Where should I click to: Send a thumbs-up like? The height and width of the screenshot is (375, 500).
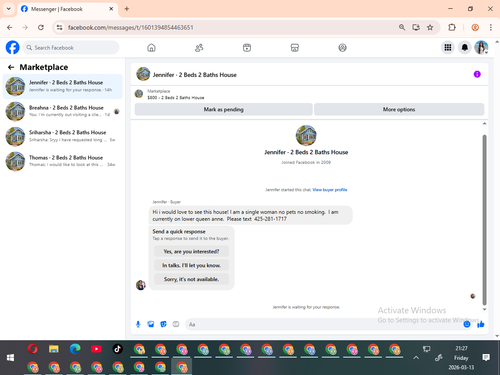[481, 324]
